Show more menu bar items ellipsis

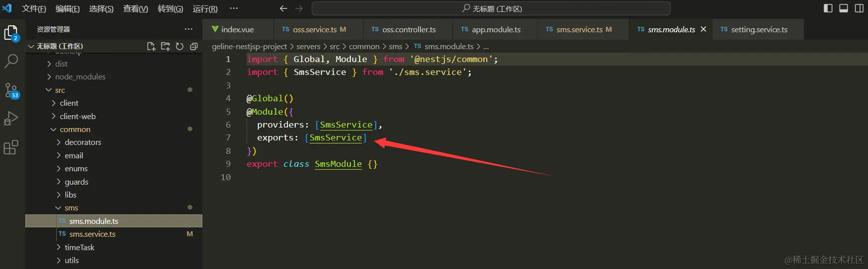[x=234, y=8]
